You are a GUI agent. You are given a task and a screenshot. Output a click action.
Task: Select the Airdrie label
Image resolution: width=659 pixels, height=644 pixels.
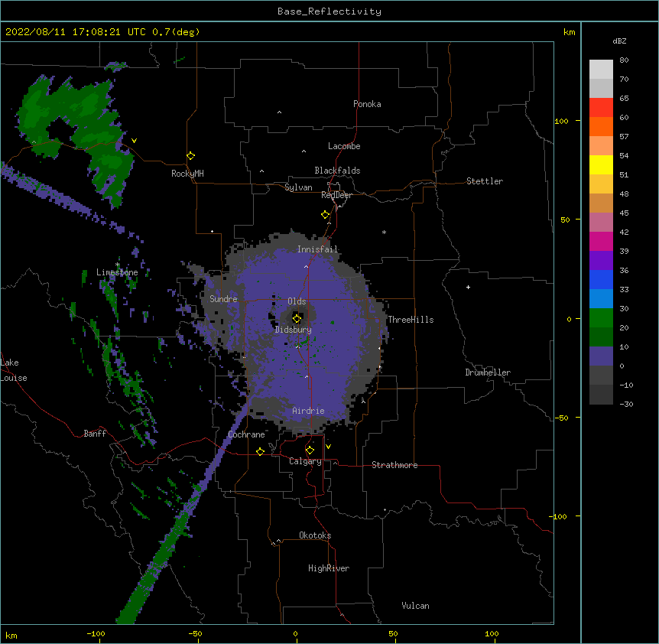[x=308, y=411]
